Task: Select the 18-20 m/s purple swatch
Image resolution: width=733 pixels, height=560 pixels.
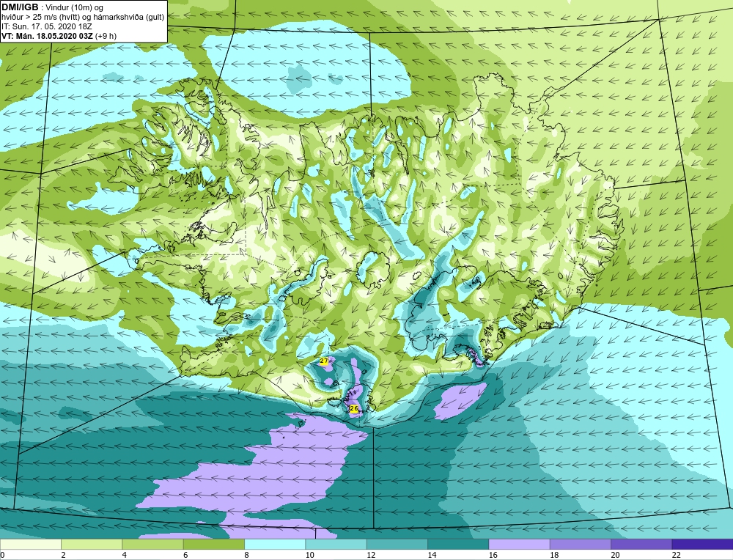Action: pos(580,544)
